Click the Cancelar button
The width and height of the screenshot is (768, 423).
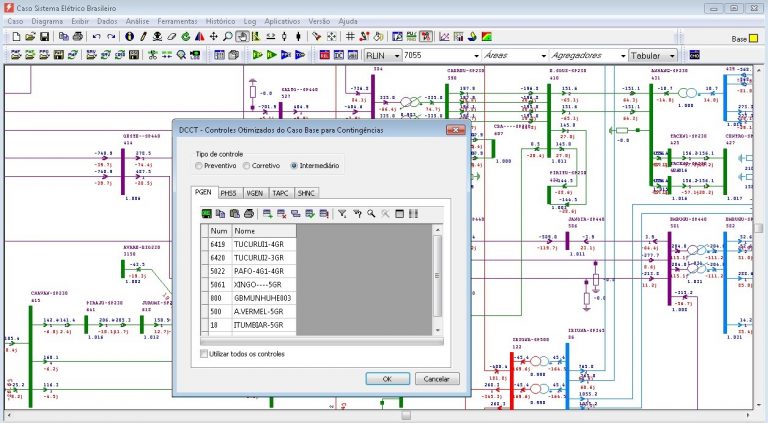(436, 379)
